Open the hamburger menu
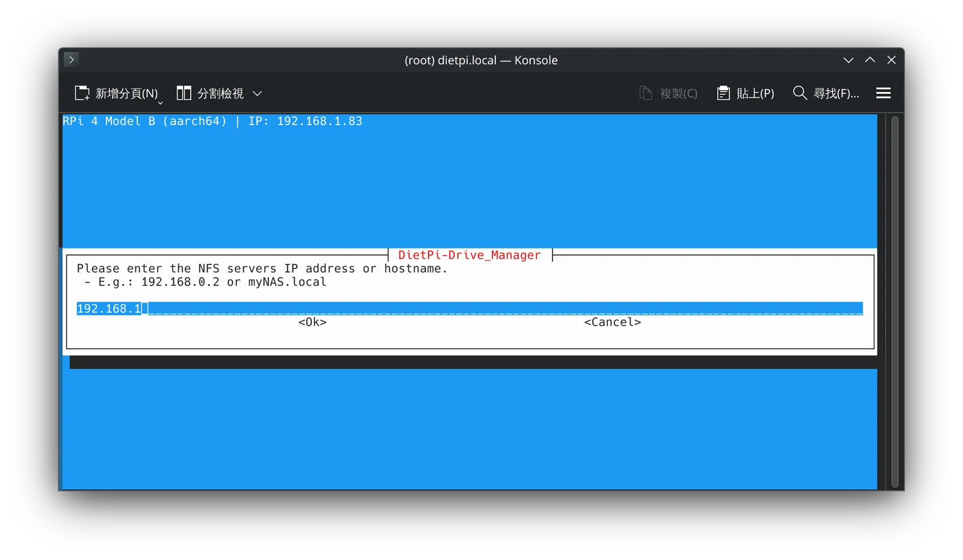 (x=883, y=93)
